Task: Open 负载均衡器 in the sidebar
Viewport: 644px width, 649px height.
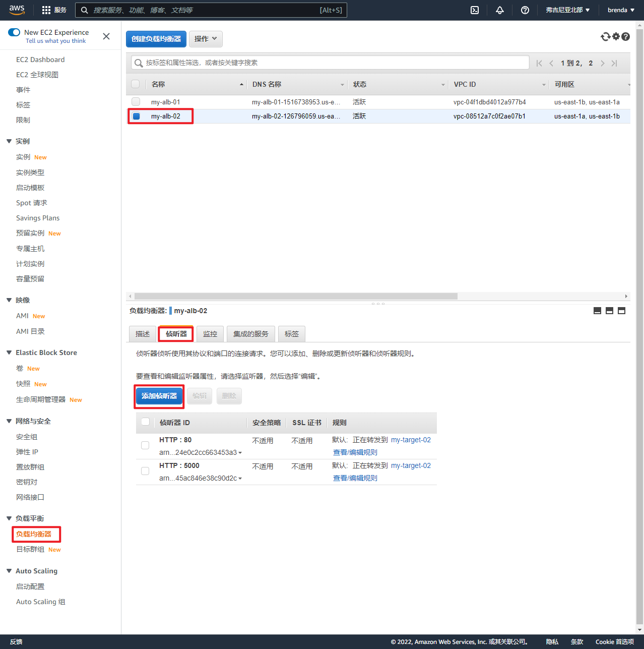Action: click(x=34, y=534)
